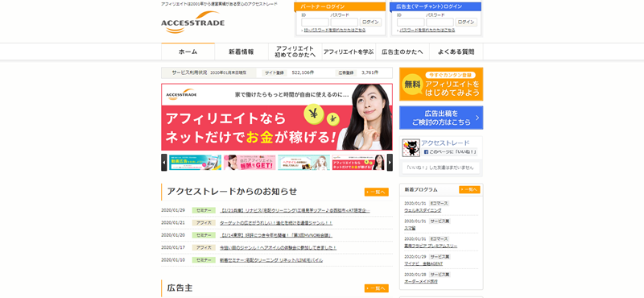Click the carousel next arrow
Viewport: 644px width, 298px height.
tap(390, 163)
